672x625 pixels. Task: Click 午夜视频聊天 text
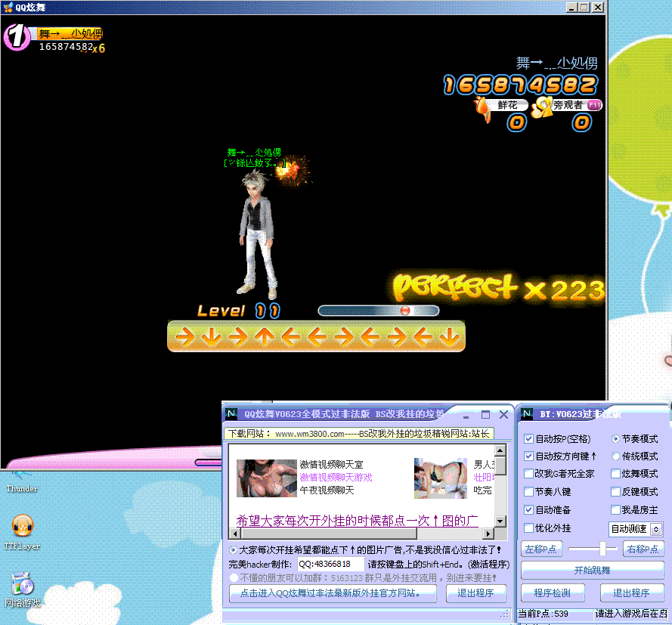327,490
